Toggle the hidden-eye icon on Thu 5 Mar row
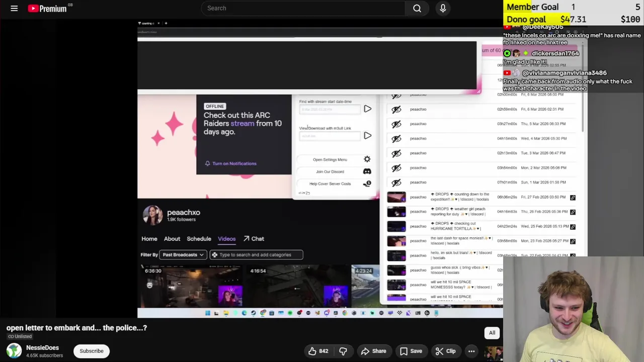 pyautogui.click(x=396, y=124)
